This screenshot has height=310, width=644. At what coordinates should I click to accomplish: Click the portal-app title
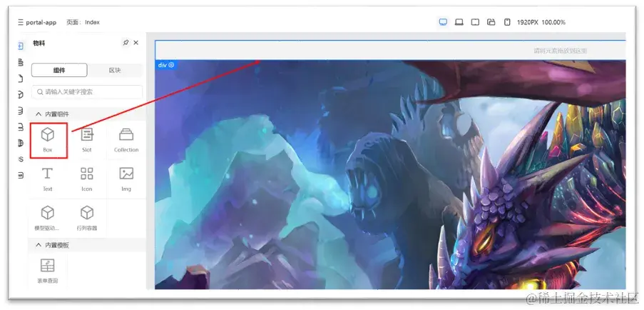(41, 22)
